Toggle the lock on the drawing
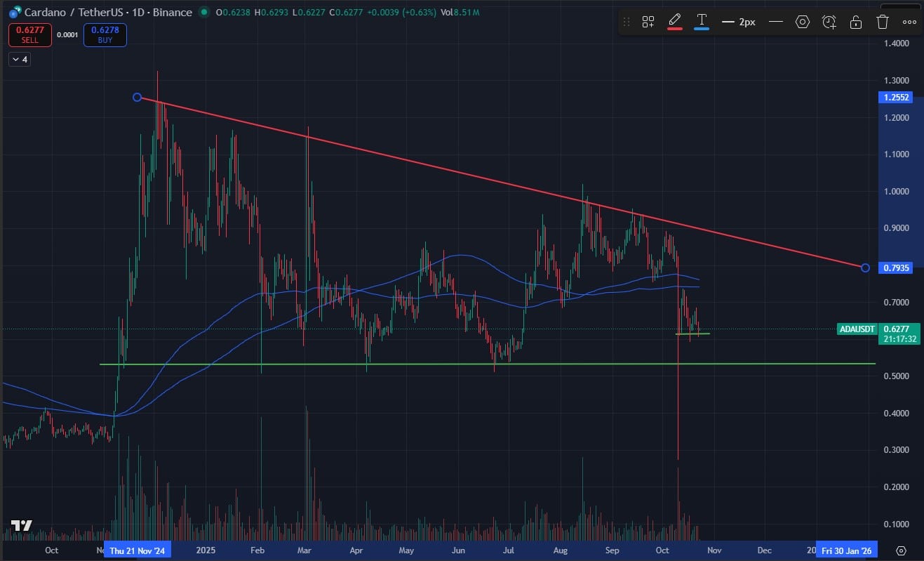The height and width of the screenshot is (561, 924). pos(856,22)
